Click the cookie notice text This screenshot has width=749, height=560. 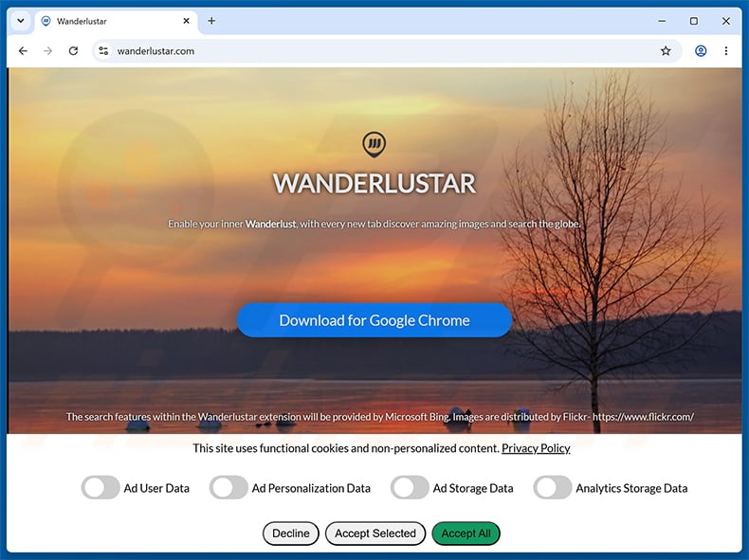(346, 448)
